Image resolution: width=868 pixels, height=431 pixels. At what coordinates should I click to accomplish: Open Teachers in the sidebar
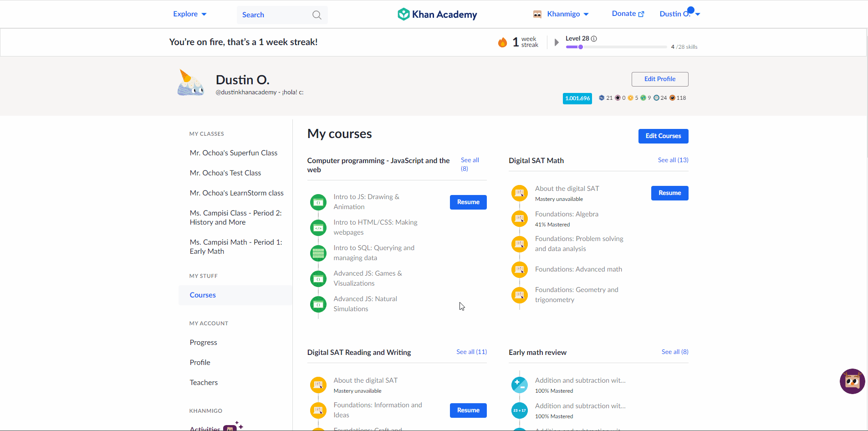[x=204, y=383]
